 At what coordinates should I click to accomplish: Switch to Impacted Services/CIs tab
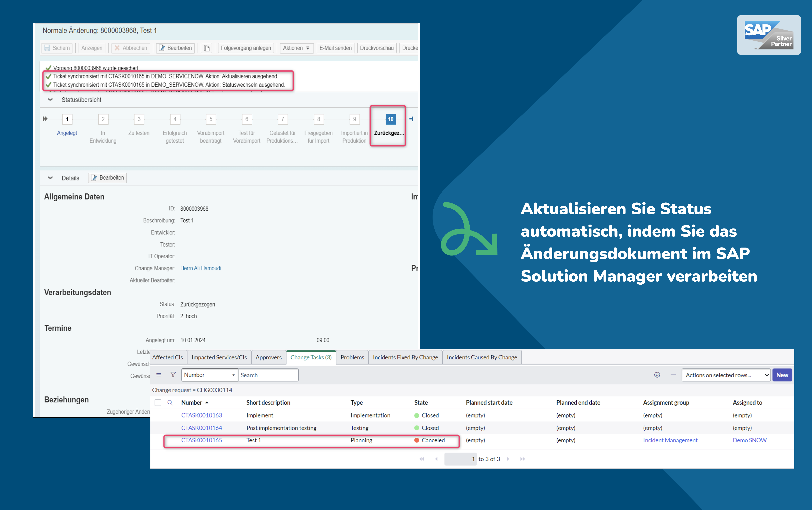219,357
